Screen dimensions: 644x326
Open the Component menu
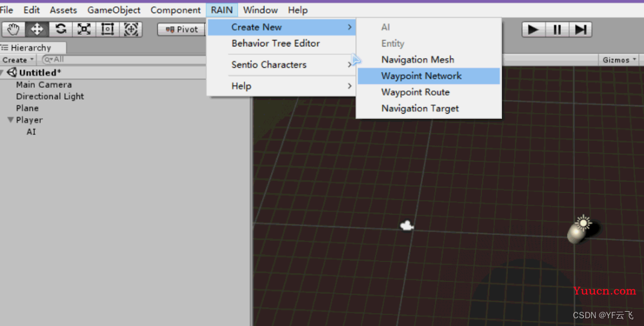pyautogui.click(x=176, y=10)
